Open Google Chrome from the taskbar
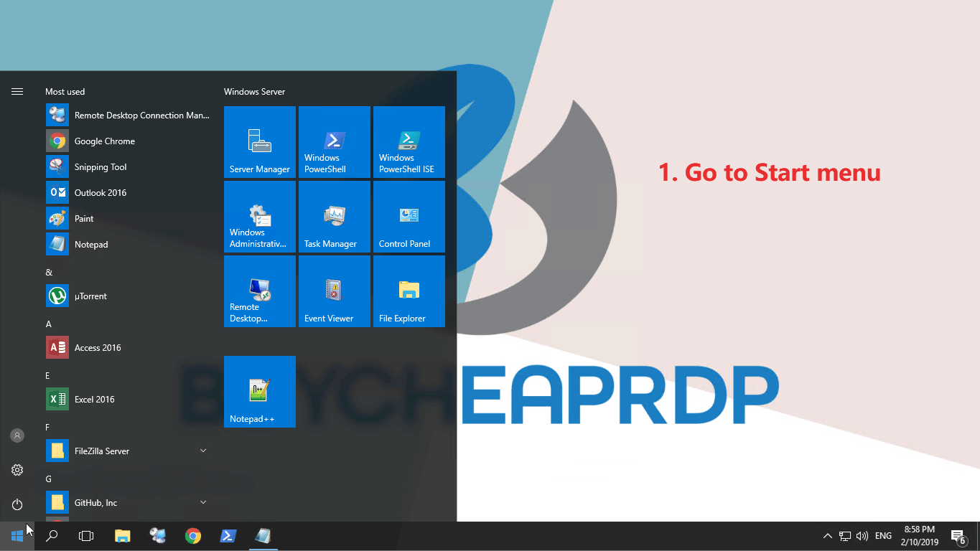 click(x=192, y=536)
